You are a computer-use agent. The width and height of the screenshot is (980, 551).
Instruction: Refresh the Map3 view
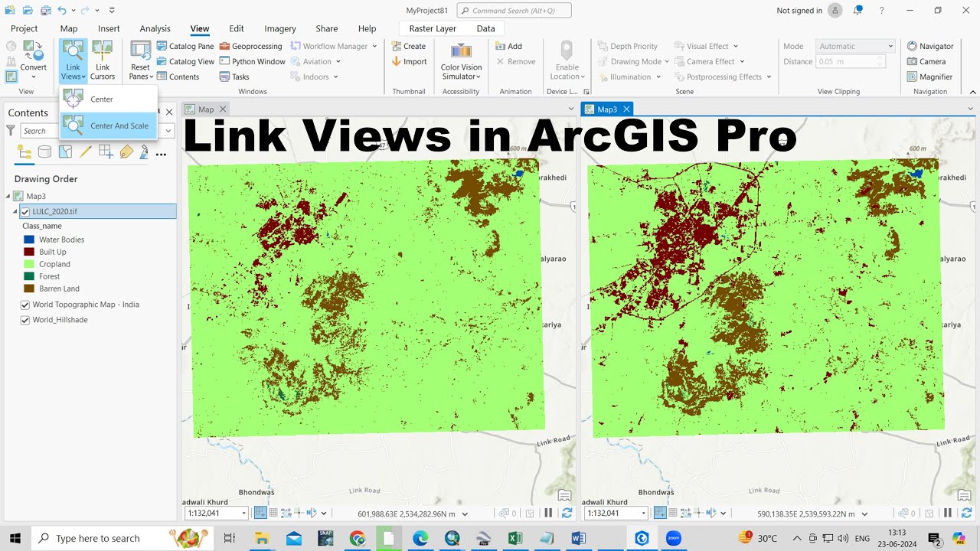coord(966,514)
